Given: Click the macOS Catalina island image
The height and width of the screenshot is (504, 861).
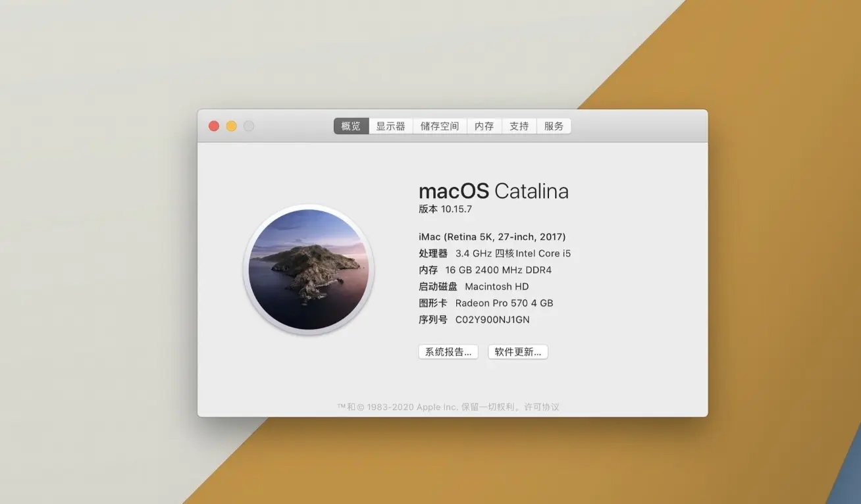Looking at the screenshot, I should tap(309, 270).
